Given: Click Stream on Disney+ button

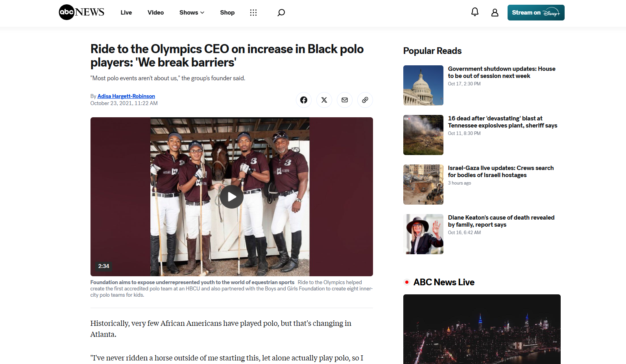Looking at the screenshot, I should click(536, 13).
